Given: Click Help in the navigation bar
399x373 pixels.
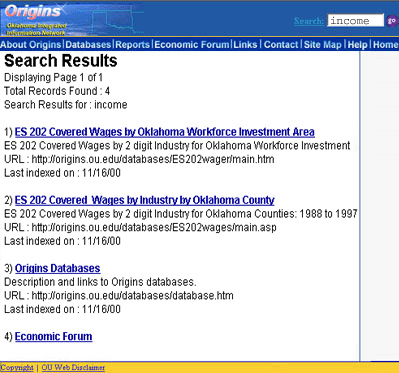Looking at the screenshot, I should tap(358, 45).
